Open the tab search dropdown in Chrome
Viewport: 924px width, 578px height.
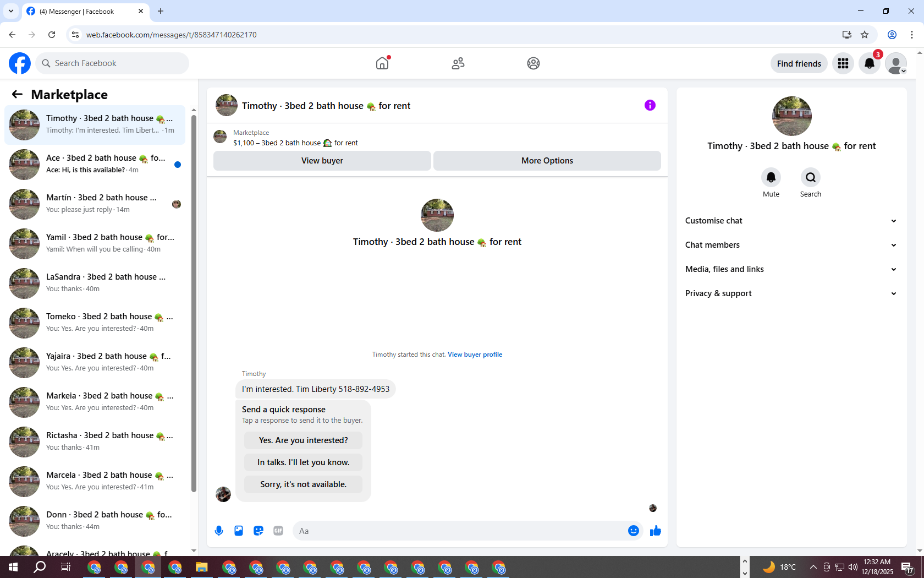click(10, 11)
